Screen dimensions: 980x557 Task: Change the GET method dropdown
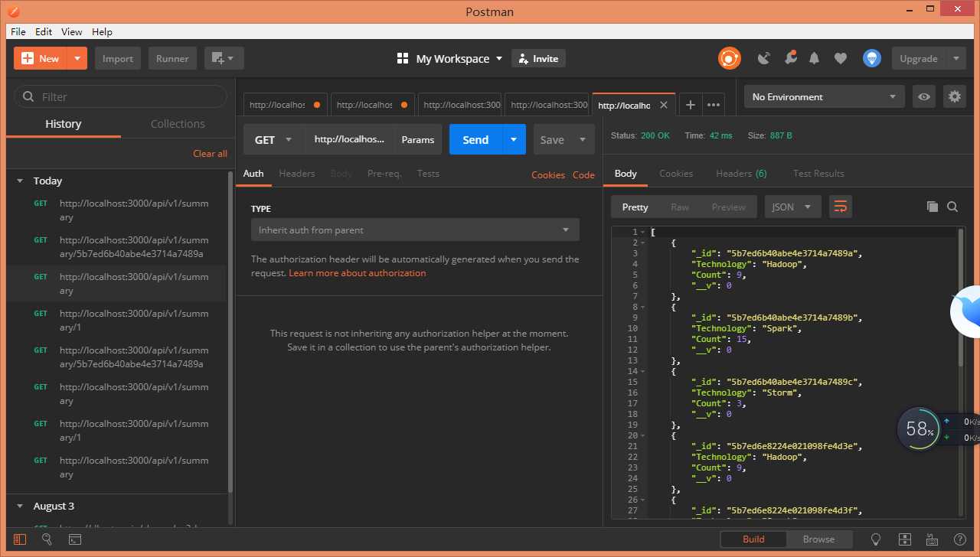pyautogui.click(x=274, y=139)
